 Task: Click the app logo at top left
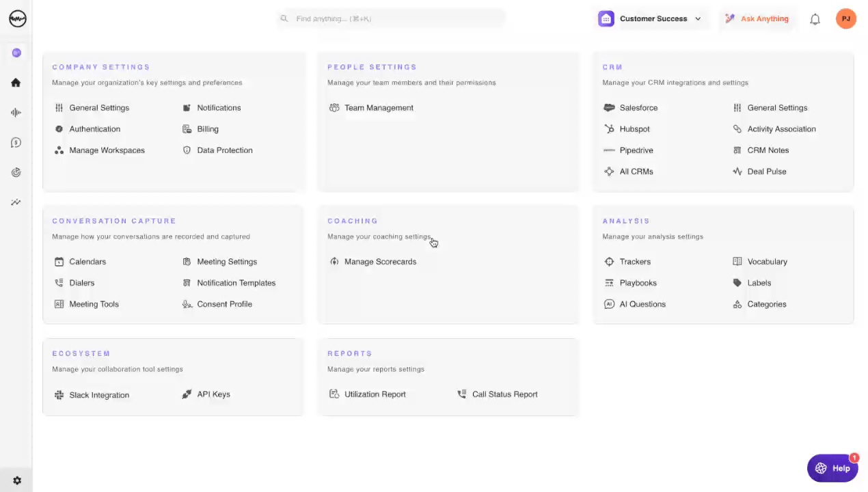click(x=18, y=18)
